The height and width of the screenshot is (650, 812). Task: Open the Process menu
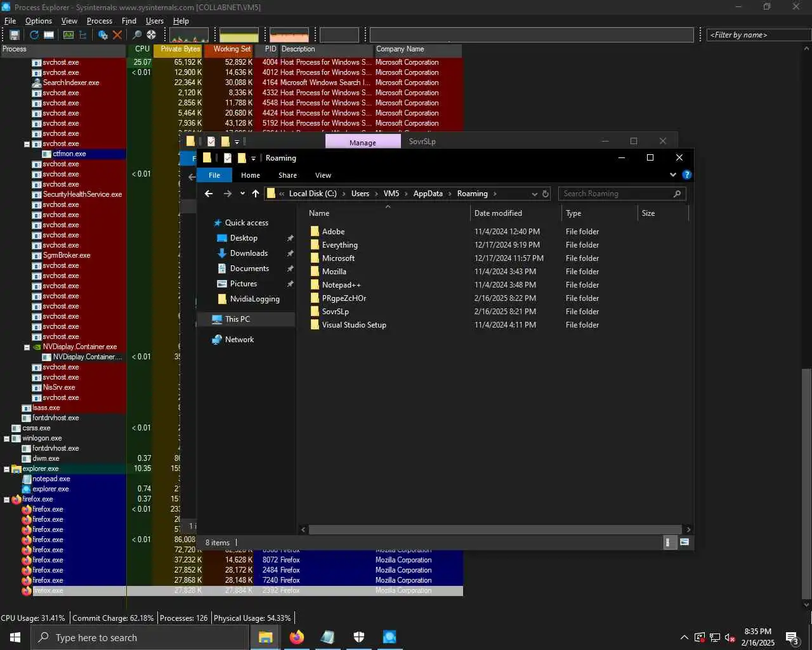click(x=100, y=21)
